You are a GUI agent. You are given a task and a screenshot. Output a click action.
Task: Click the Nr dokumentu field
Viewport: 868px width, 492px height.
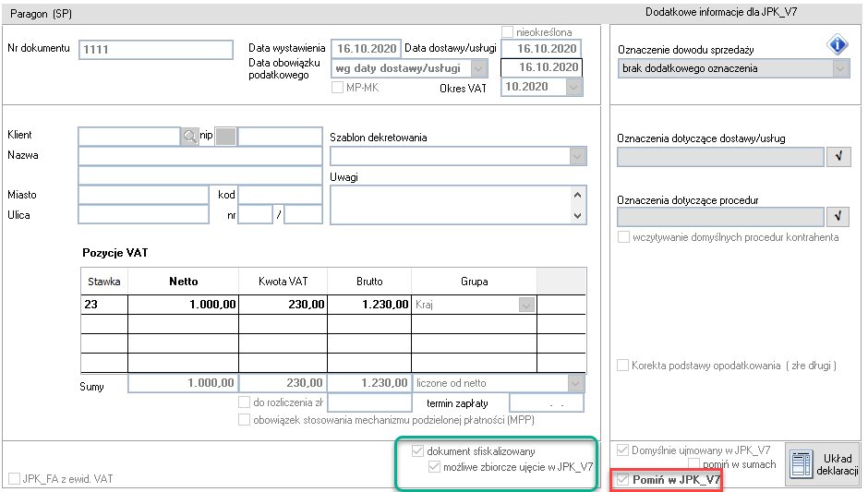155,49
